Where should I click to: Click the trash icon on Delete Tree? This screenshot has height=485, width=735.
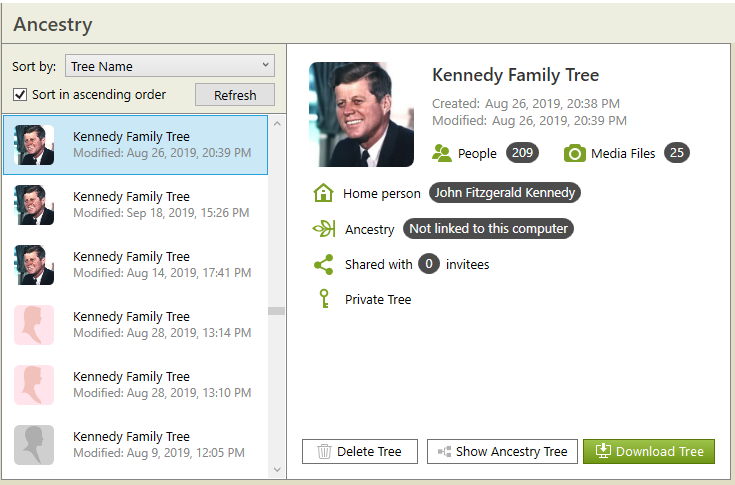324,452
